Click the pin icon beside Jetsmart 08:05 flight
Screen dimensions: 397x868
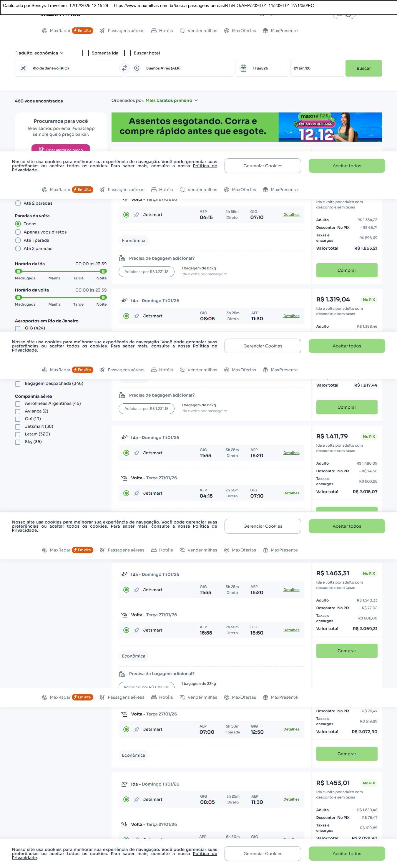click(x=136, y=316)
